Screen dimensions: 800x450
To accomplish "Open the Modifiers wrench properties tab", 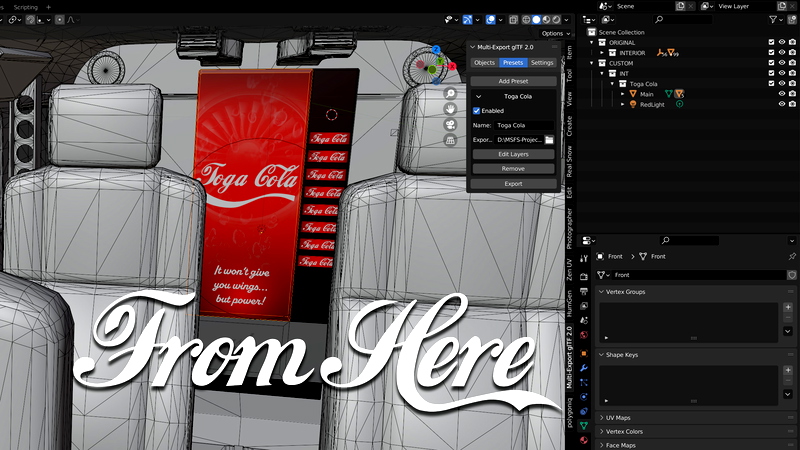I will tap(584, 368).
